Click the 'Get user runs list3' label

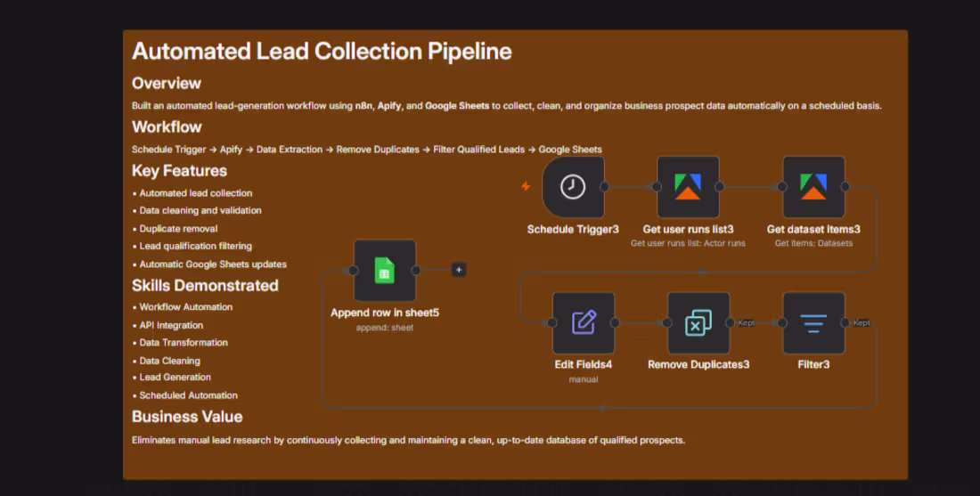[688, 229]
